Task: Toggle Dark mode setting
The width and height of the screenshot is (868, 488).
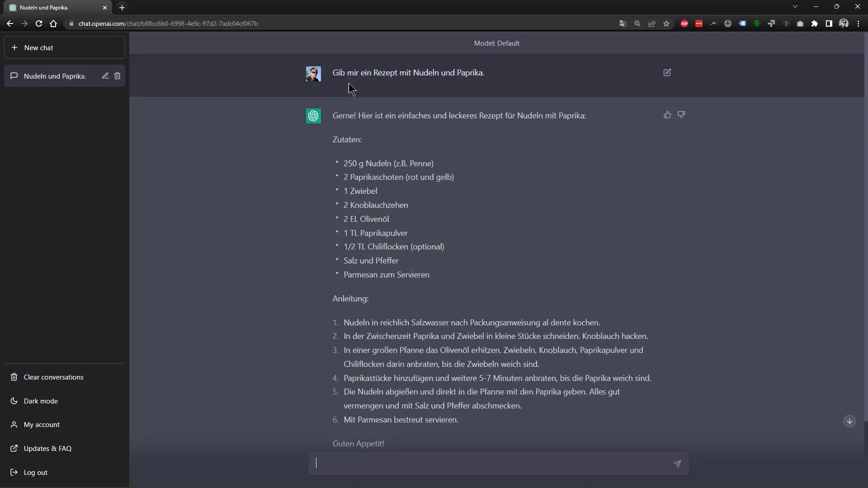Action: tap(41, 401)
